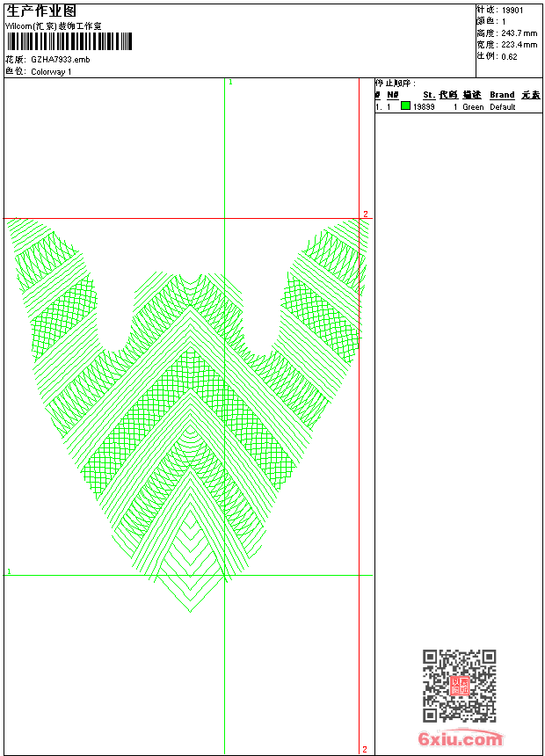The image size is (545, 756).
Task: Select the stitch count value 19901
Action: (x=512, y=11)
